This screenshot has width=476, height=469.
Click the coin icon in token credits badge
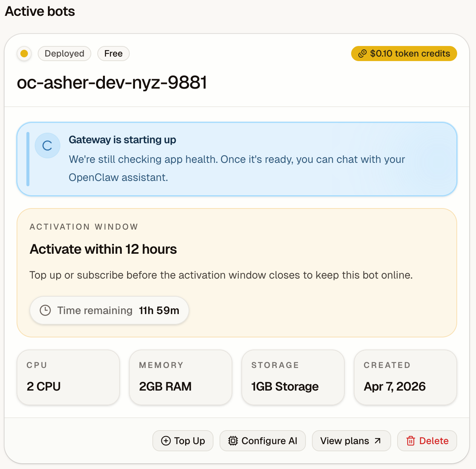click(362, 54)
